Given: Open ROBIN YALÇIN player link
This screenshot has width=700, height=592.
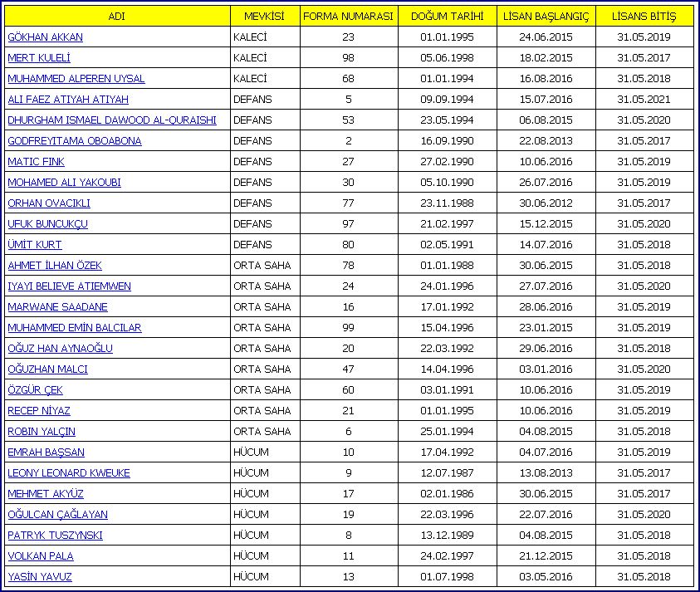Looking at the screenshot, I should pos(42,432).
